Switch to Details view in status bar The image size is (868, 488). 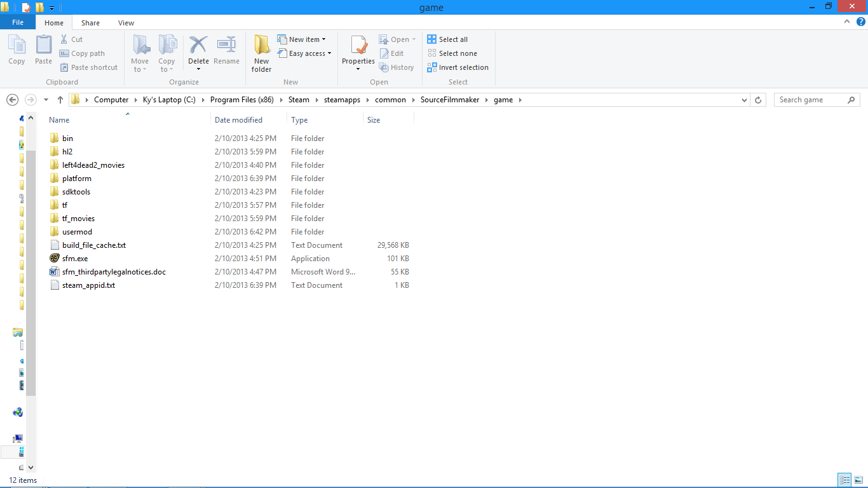pyautogui.click(x=844, y=480)
